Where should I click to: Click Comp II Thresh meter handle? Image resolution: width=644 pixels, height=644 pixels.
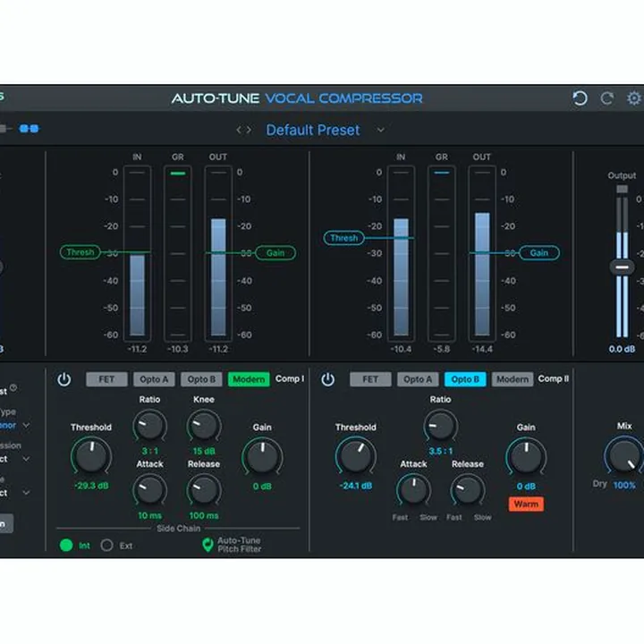tap(344, 238)
